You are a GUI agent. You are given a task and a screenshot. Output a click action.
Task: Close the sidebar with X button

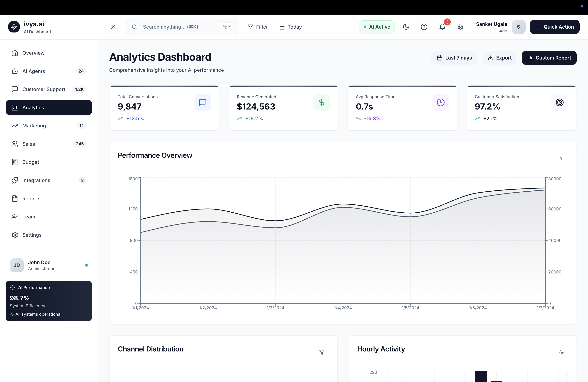pyautogui.click(x=113, y=27)
